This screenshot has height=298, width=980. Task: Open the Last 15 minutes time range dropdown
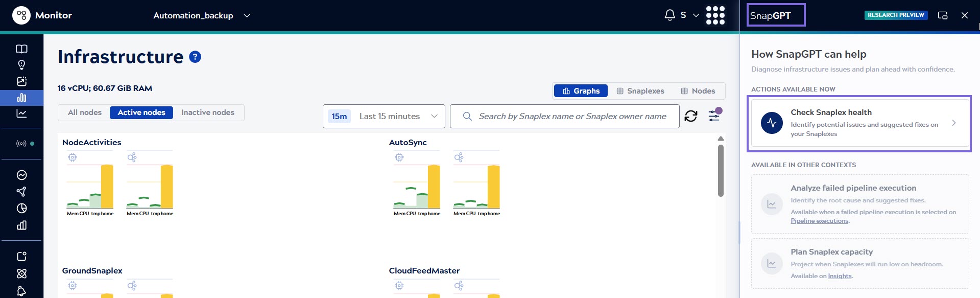384,117
